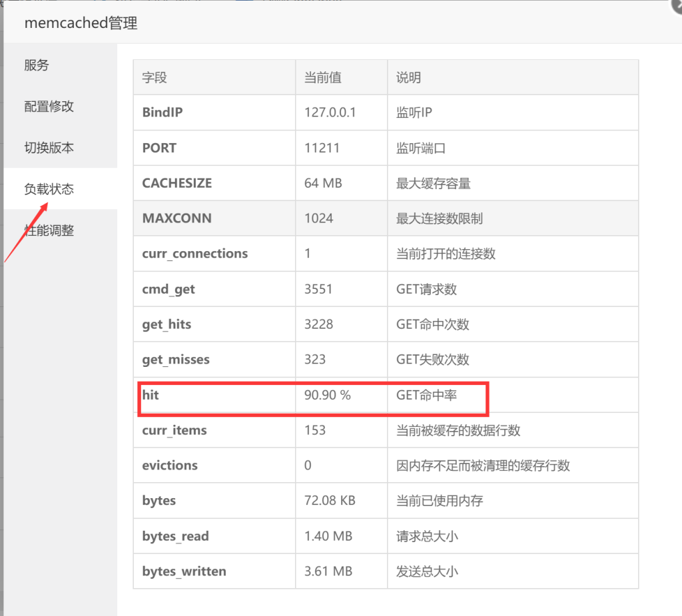Click the curr_connections field name

[x=195, y=253]
